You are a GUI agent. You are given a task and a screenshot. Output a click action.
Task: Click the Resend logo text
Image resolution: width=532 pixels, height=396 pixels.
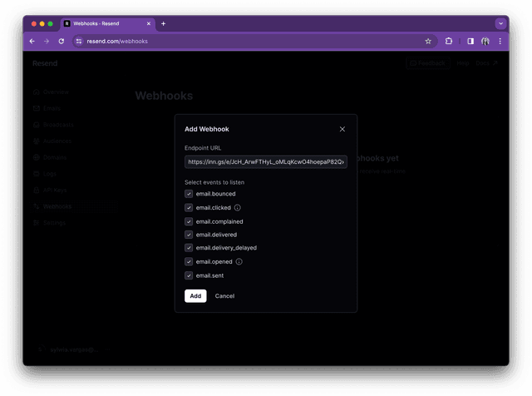pyautogui.click(x=45, y=63)
